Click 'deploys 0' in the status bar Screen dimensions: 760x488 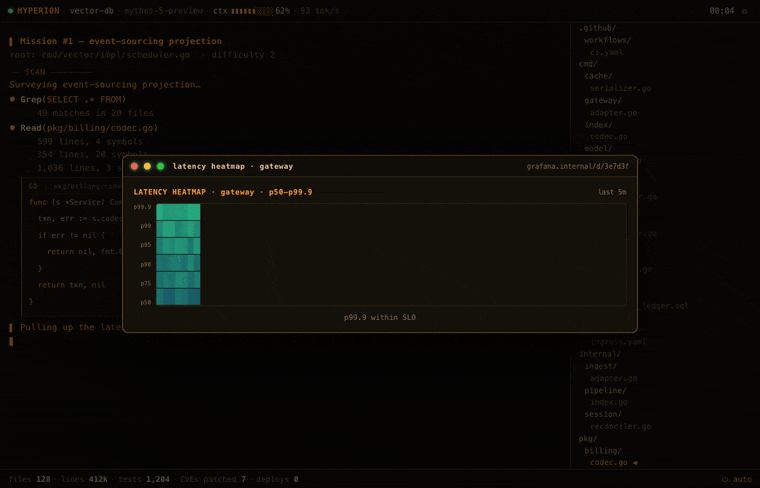click(277, 479)
